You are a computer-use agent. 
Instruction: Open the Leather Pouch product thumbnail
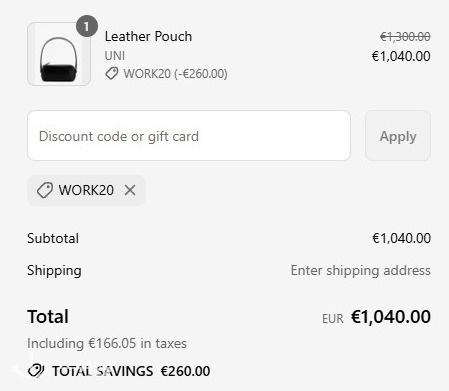[59, 54]
